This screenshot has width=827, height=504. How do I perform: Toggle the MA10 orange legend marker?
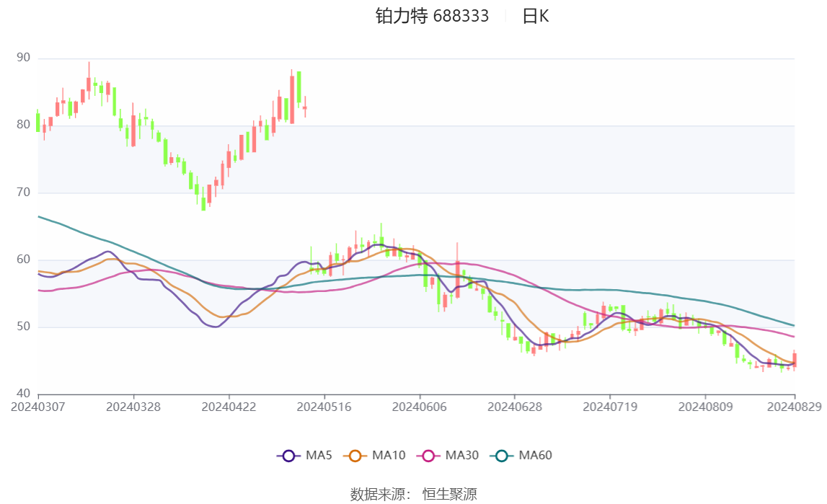click(x=355, y=456)
